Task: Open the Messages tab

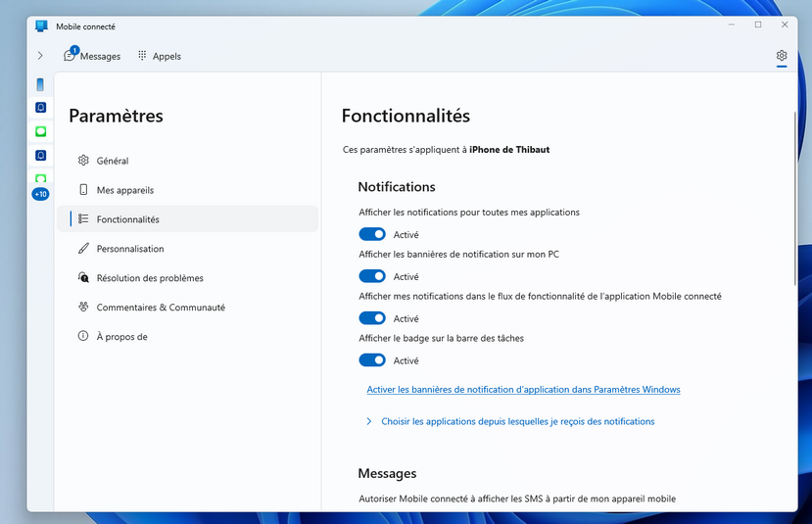Action: point(92,56)
